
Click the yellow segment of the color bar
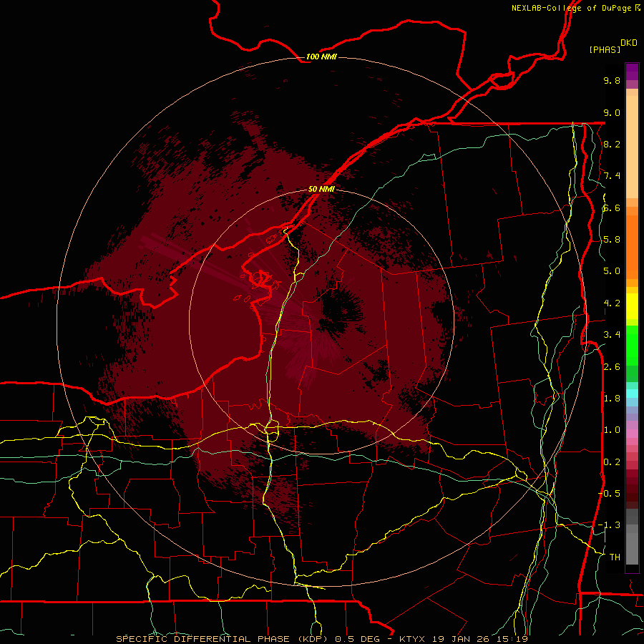[632, 306]
